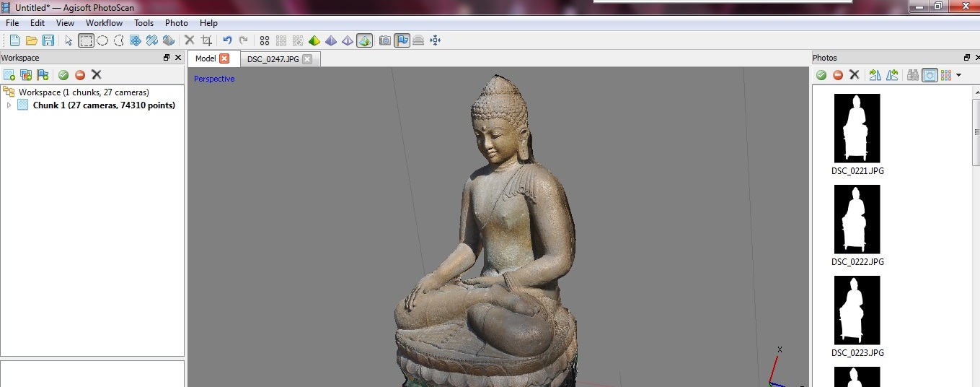
Task: Select the Rectangle Selection tool
Action: tap(86, 40)
